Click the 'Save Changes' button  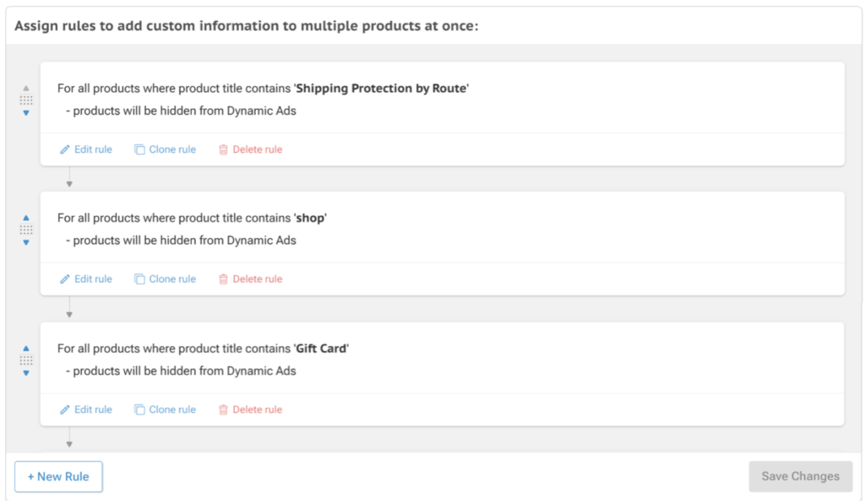(x=799, y=476)
